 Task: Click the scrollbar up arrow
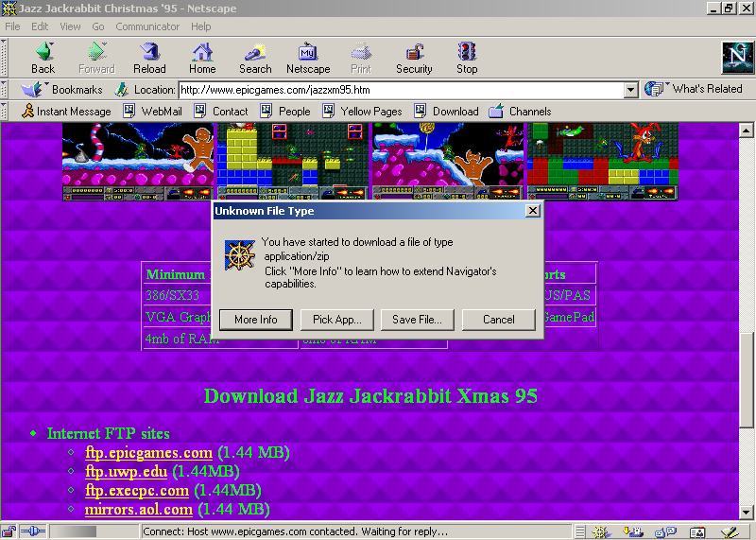746,131
